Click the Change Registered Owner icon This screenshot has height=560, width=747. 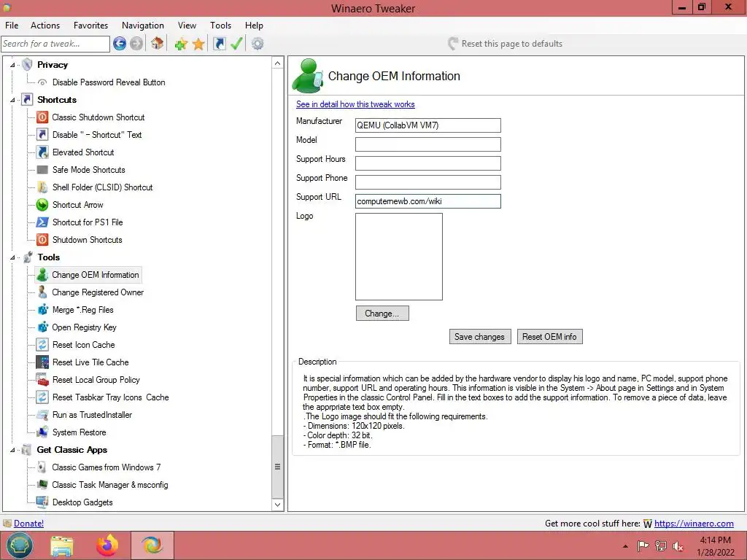42,292
